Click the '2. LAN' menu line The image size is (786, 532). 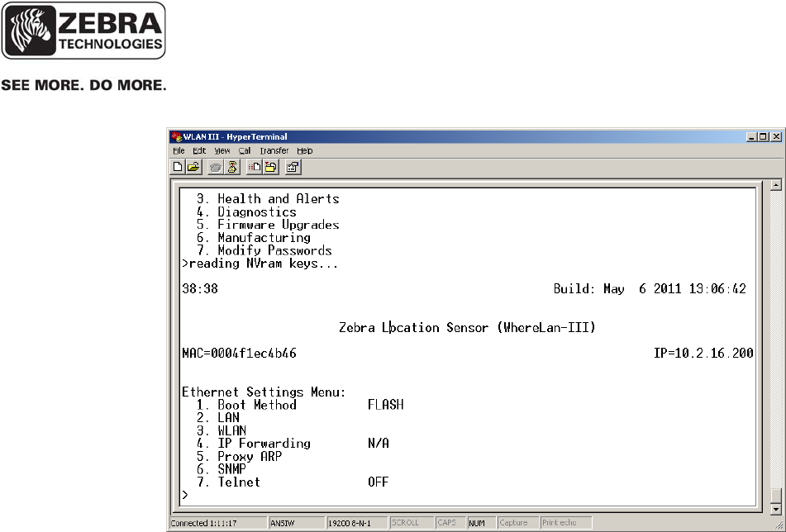(217, 418)
